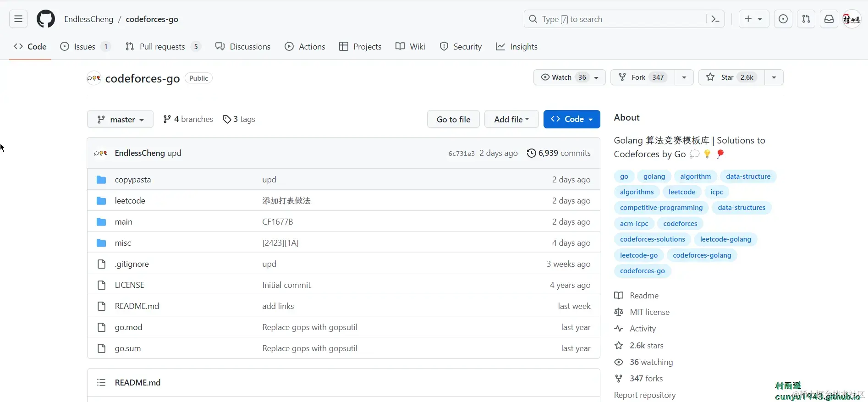
Task: Open commit hash 6c731e3 link
Action: pos(461,154)
